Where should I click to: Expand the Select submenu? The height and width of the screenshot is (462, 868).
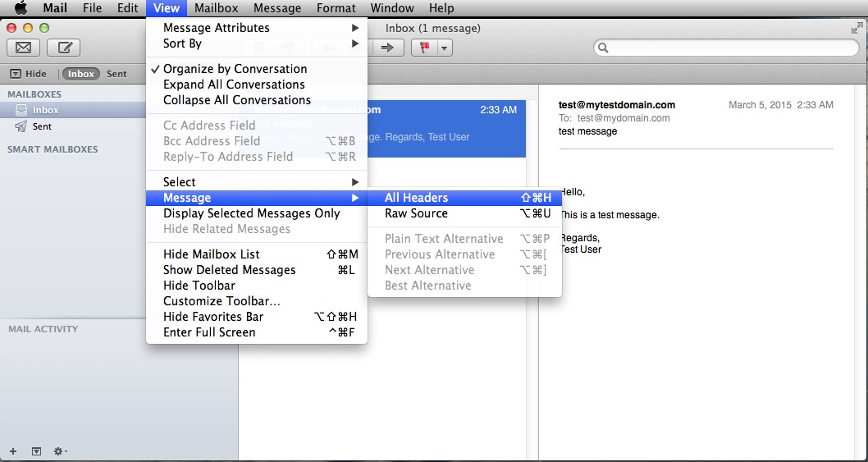[x=257, y=181]
